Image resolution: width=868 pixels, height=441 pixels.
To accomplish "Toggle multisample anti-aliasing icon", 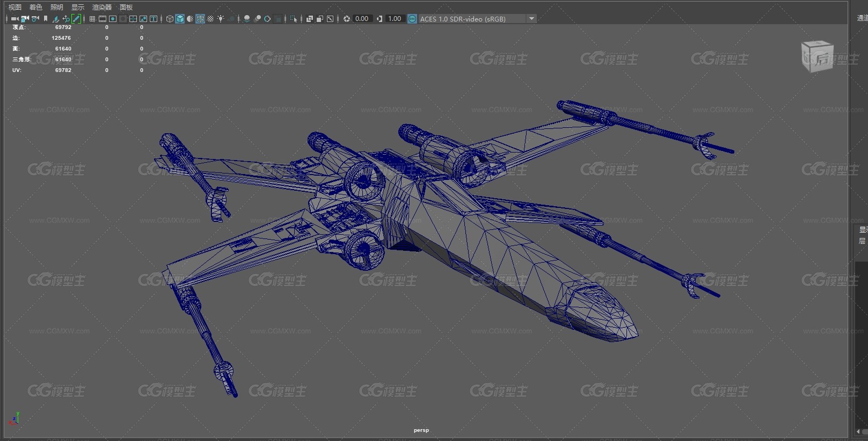I will coord(267,19).
